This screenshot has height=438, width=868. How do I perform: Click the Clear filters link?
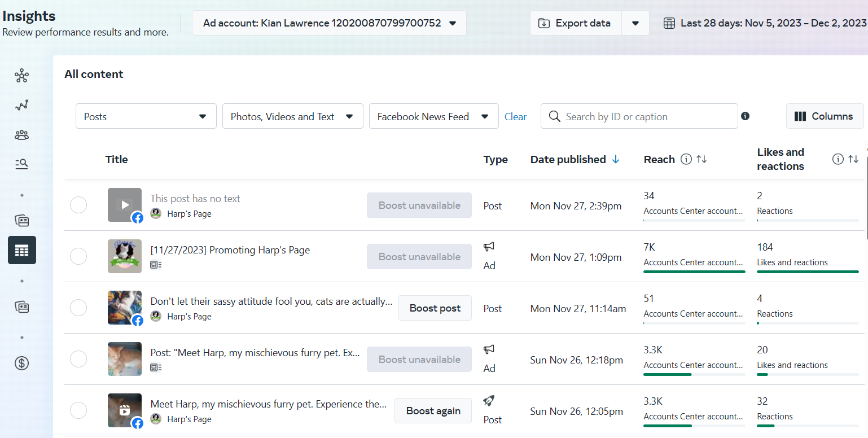tap(515, 117)
